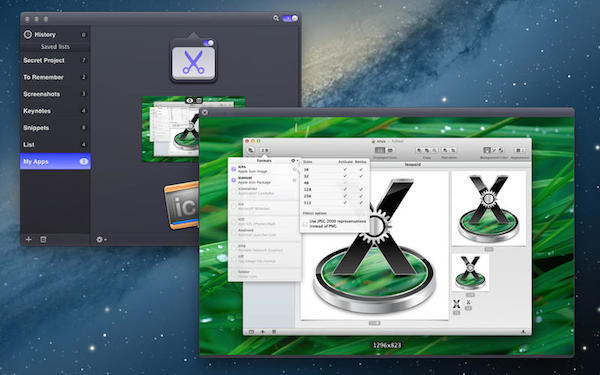Click the Background Color toolbar button in the preview
The image size is (600, 375).
point(494,150)
